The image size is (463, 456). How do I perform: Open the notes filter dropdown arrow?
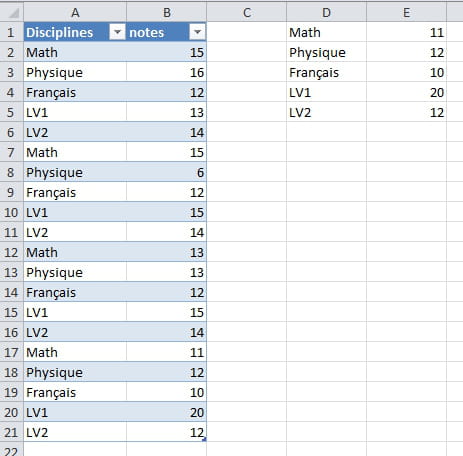(x=197, y=32)
